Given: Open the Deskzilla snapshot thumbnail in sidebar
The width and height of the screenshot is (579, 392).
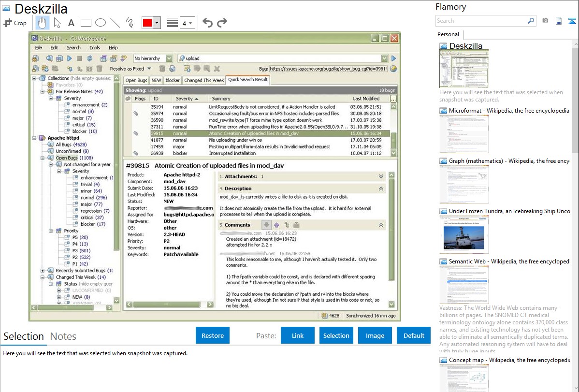Looking at the screenshot, I should pyautogui.click(x=464, y=69).
